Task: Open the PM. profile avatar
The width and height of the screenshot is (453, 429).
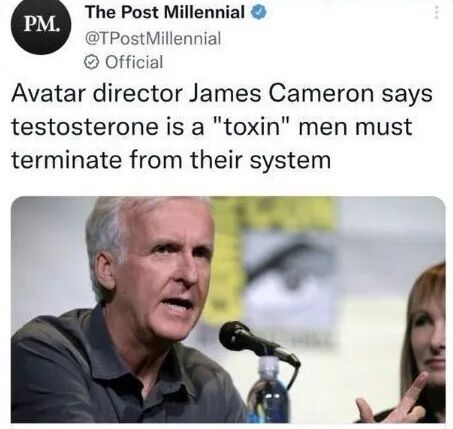Action: (41, 25)
